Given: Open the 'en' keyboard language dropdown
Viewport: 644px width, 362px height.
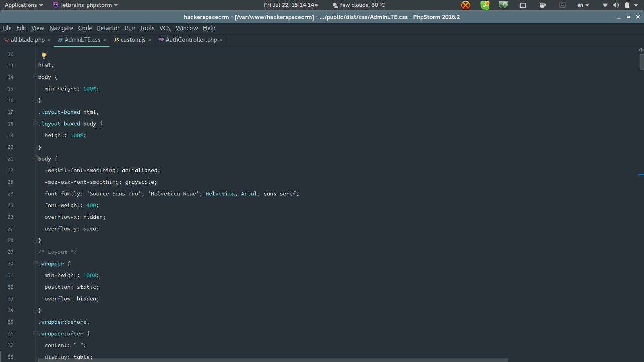Looking at the screenshot, I should [x=583, y=5].
